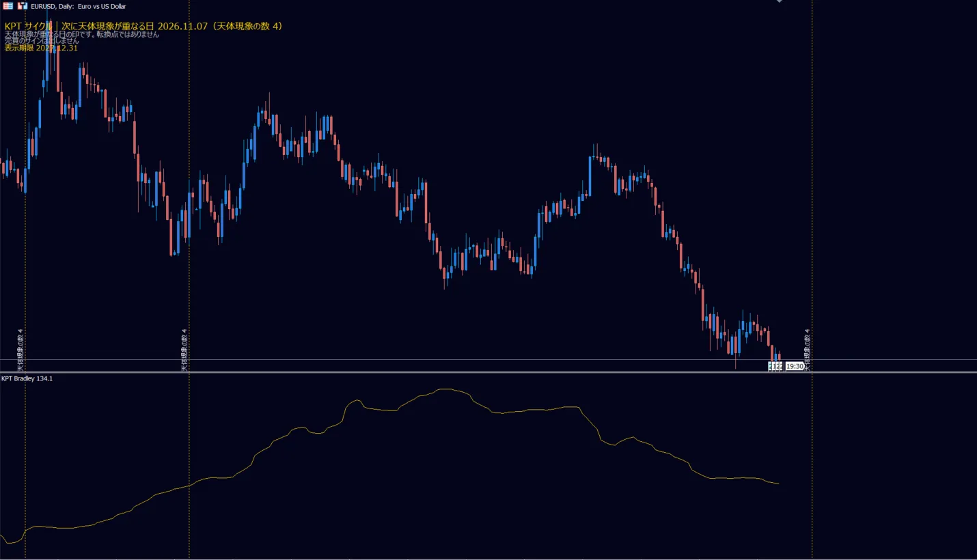Click the EURUSD, Daily chart title

pos(79,6)
